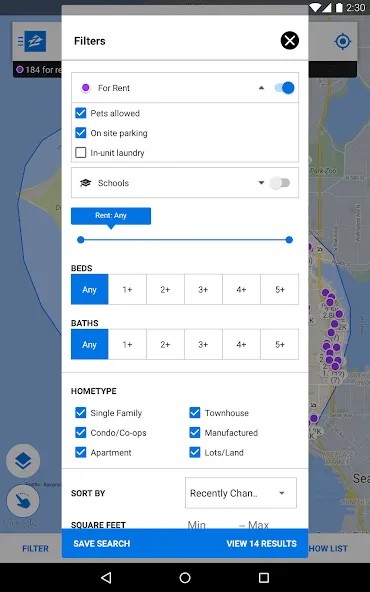The height and width of the screenshot is (592, 370).
Task: Expand the Schools section arrow
Action: click(261, 183)
